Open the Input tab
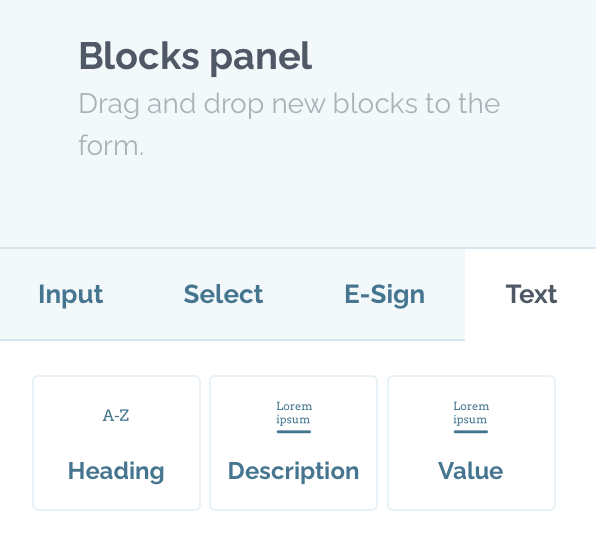Image resolution: width=596 pixels, height=553 pixels. coord(71,295)
